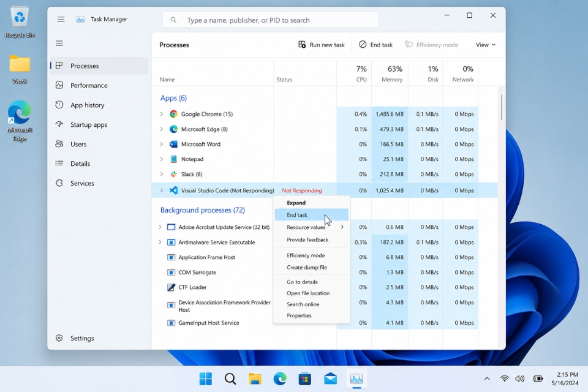Click the Efficiency mode toolbar button
The height and width of the screenshot is (392, 588).
pos(431,45)
